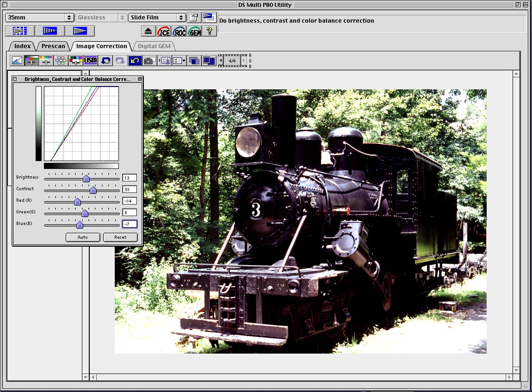The height and width of the screenshot is (392, 532).
Task: Switch to the Prescan tab
Action: coord(53,46)
